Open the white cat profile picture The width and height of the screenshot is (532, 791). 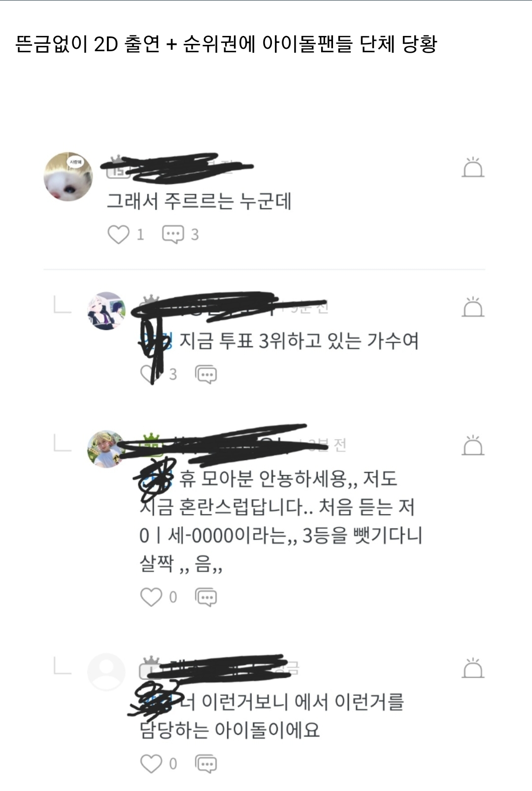(68, 176)
